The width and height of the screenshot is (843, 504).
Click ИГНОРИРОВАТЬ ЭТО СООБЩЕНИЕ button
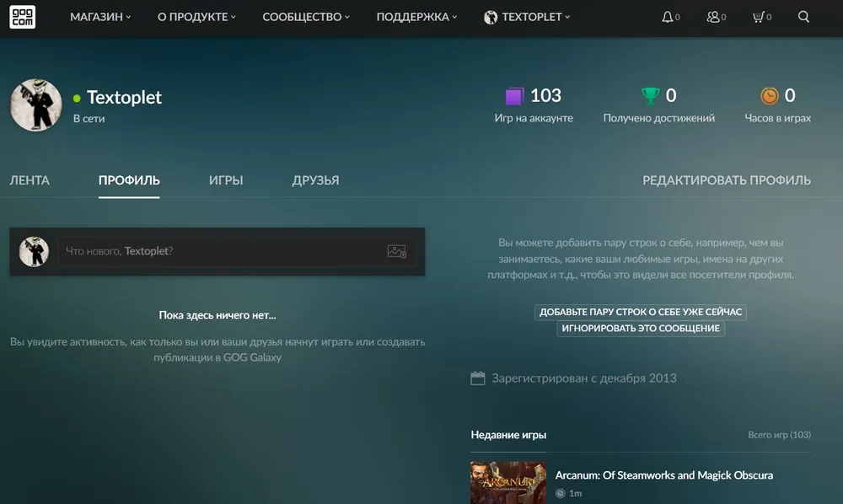641,329
